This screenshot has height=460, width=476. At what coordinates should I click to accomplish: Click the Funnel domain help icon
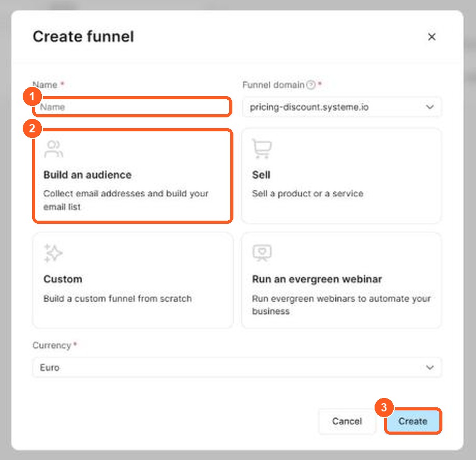(311, 85)
